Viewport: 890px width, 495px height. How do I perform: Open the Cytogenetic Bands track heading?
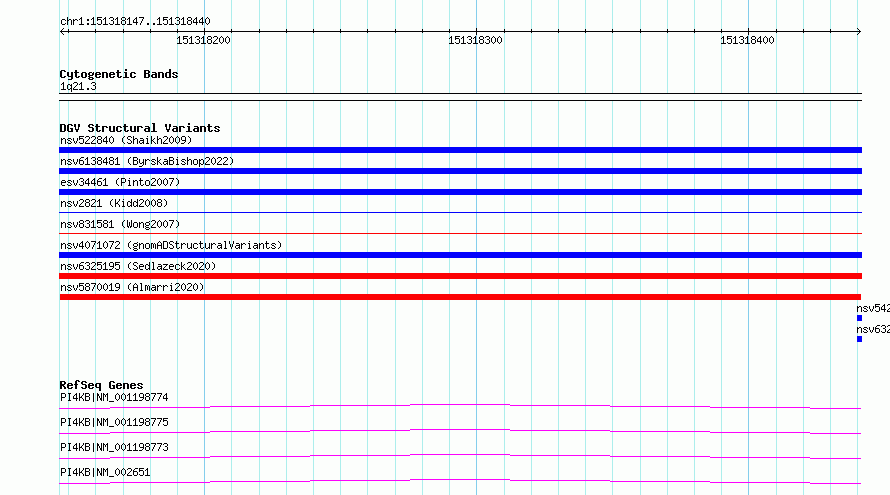click(119, 74)
